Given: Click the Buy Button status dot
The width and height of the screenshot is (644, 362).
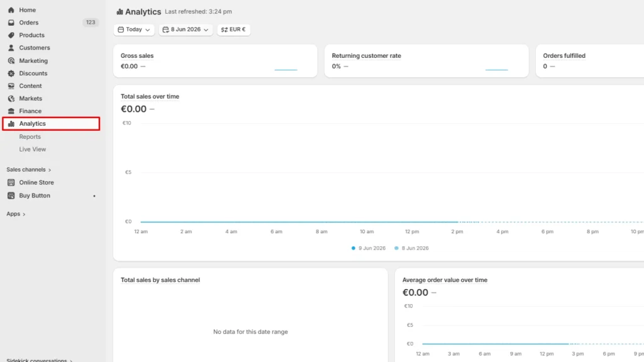Looking at the screenshot, I should coord(94,196).
